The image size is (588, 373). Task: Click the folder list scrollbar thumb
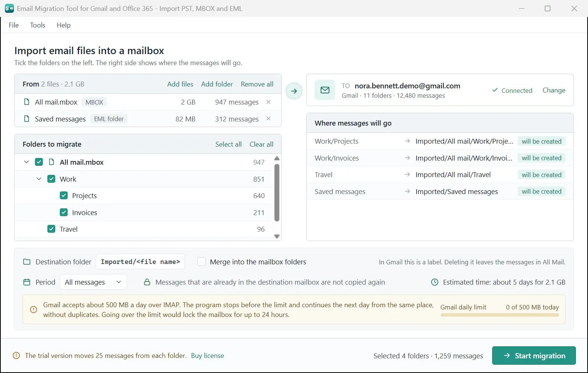pos(277,193)
